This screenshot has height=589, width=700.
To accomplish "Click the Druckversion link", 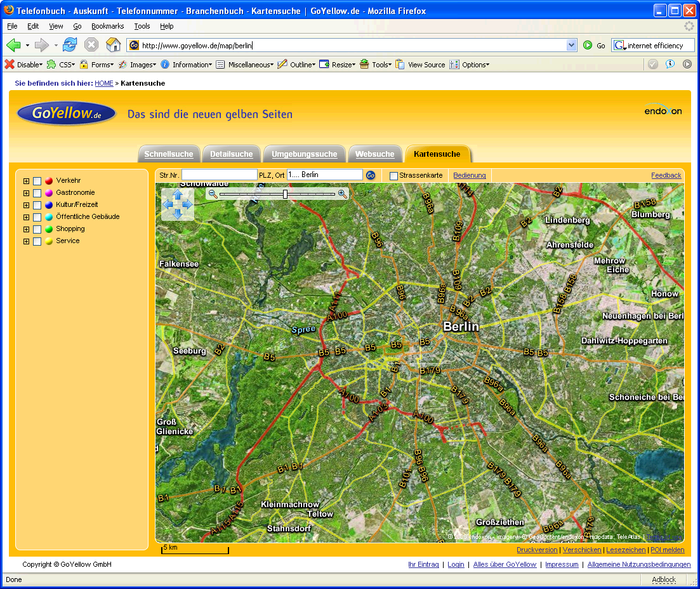I will pos(536,550).
